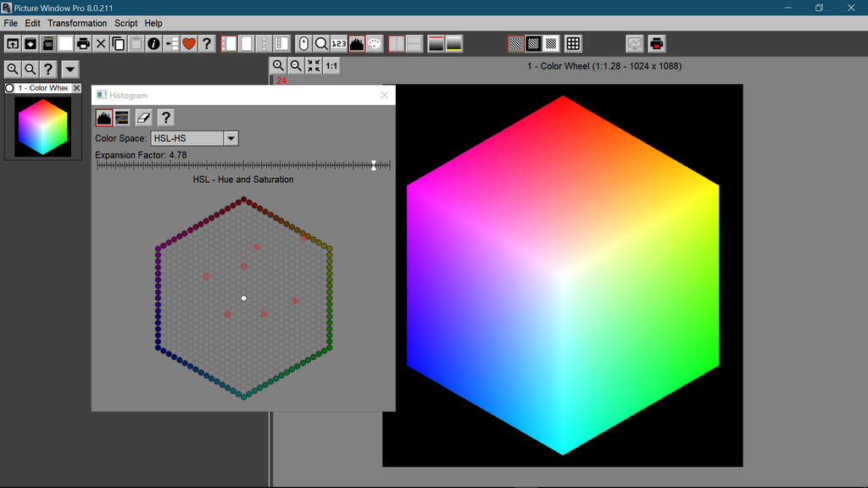Select the magnifier tool in main toolbar
The width and height of the screenshot is (868, 488).
pyautogui.click(x=321, y=44)
